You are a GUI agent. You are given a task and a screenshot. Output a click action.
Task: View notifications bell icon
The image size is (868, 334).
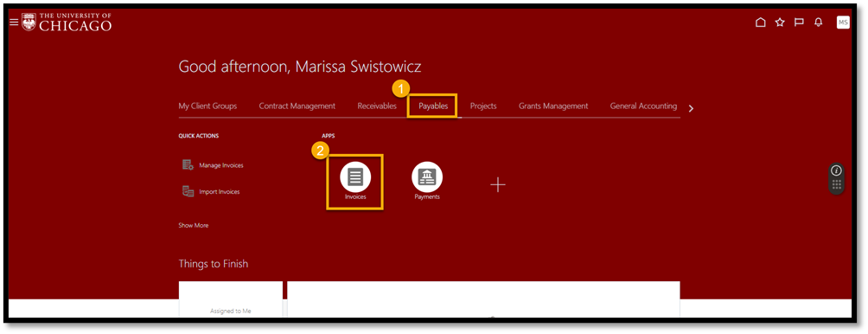tap(818, 22)
